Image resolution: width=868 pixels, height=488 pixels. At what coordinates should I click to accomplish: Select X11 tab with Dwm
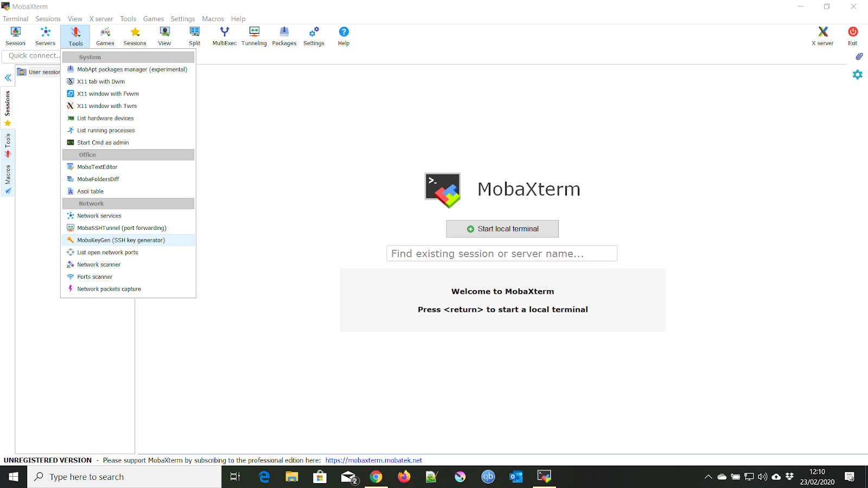point(129,81)
